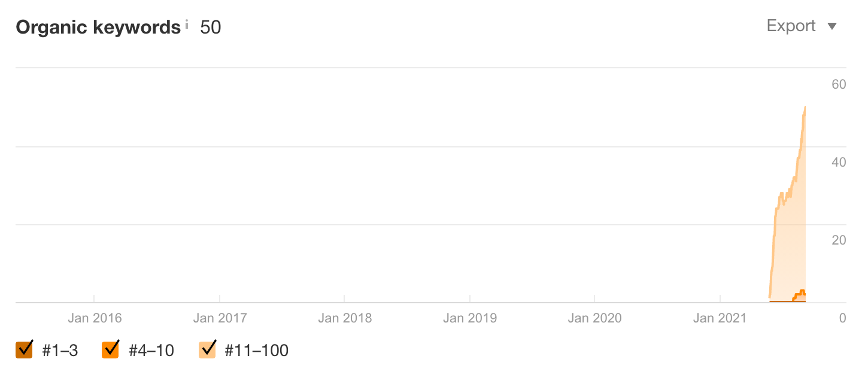Click the peak of the light-orange chart area

(805, 108)
